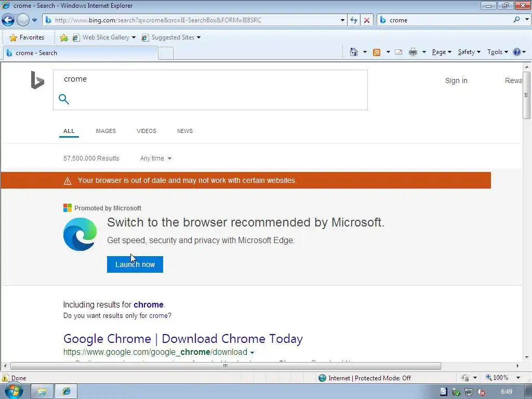532x399 pixels.
Task: Click the Bing magnifier search icon
Action: pos(64,99)
